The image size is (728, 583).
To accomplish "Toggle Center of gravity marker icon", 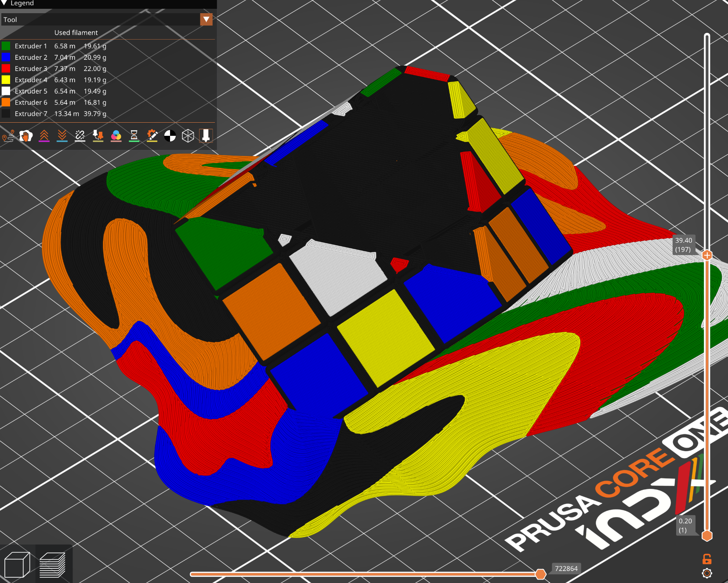I will (x=170, y=136).
